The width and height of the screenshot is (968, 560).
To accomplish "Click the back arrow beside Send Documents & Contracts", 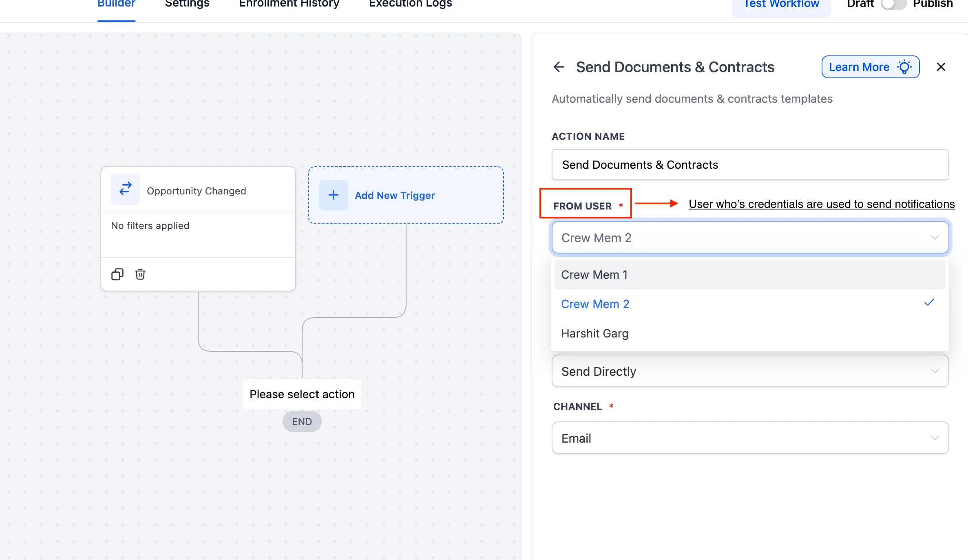I will (x=559, y=67).
